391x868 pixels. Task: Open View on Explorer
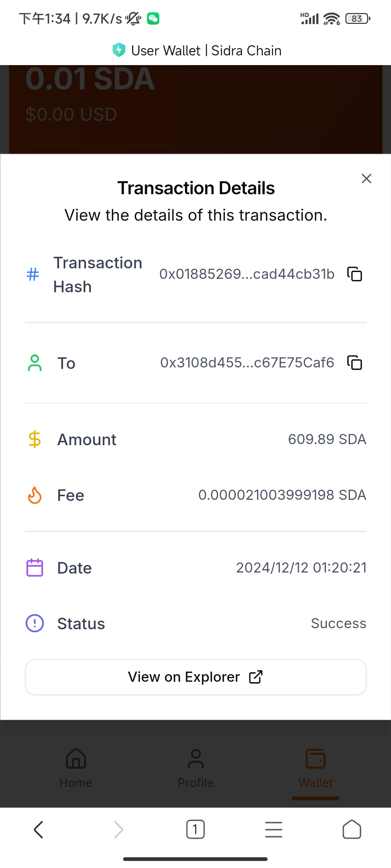(x=195, y=677)
